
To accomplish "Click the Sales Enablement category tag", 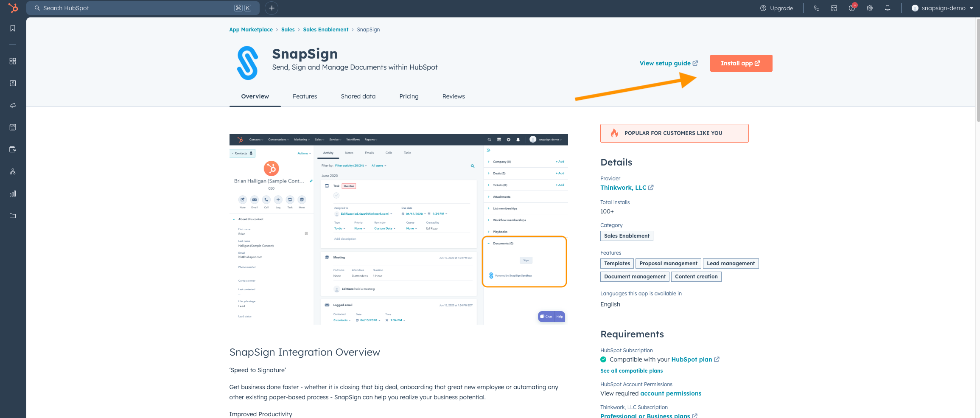I will pyautogui.click(x=627, y=236).
